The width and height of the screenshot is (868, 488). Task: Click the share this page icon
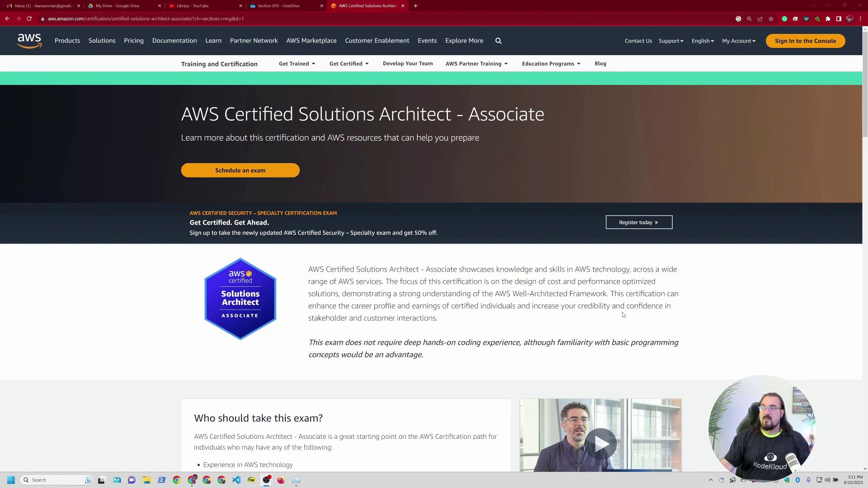click(x=760, y=19)
